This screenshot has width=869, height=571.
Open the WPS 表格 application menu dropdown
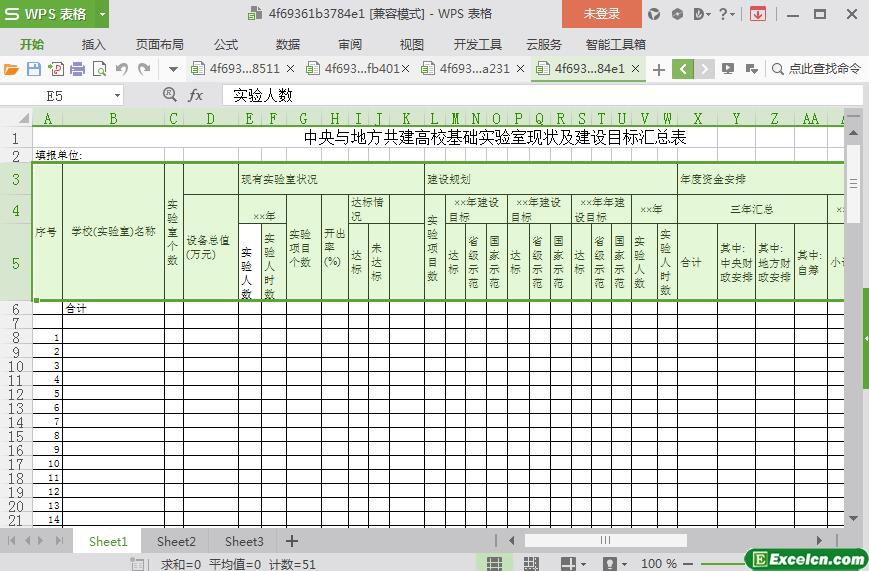(x=103, y=14)
